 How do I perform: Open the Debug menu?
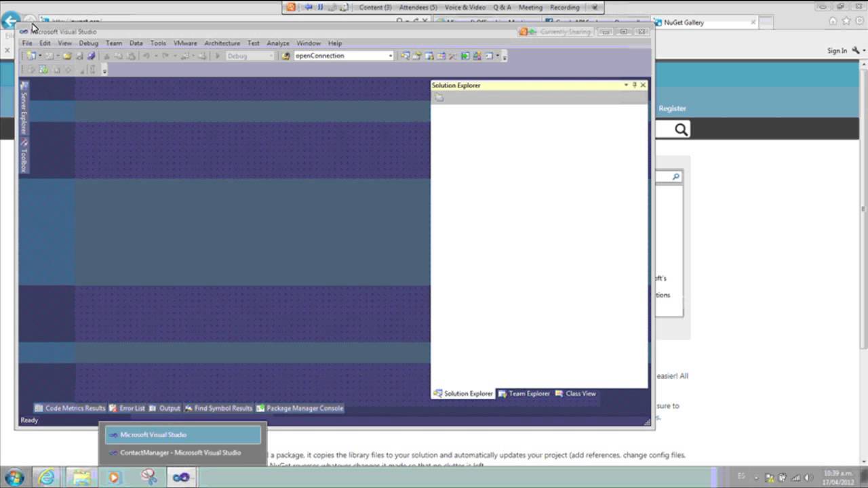(88, 43)
